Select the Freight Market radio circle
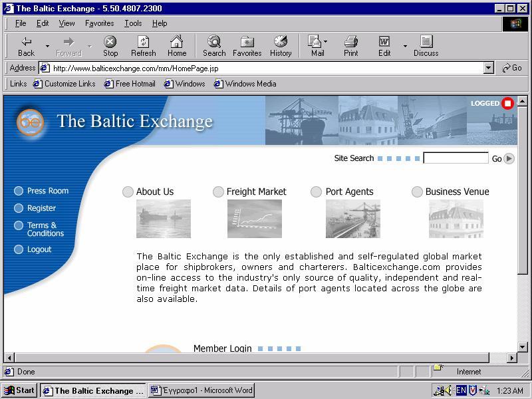Screen dimensions: 532x399 pyautogui.click(x=218, y=192)
